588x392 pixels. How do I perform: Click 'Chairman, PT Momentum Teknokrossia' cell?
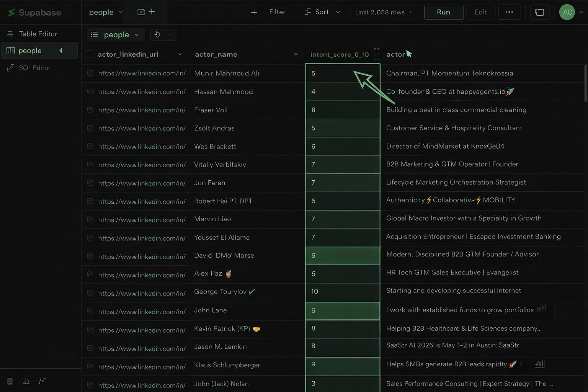(449, 73)
